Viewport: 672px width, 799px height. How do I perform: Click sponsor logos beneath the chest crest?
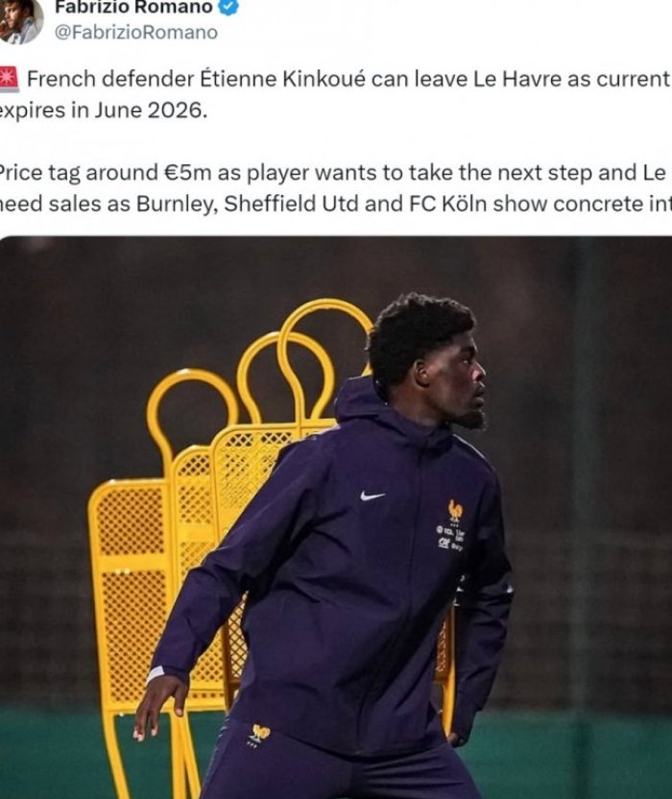point(450,537)
